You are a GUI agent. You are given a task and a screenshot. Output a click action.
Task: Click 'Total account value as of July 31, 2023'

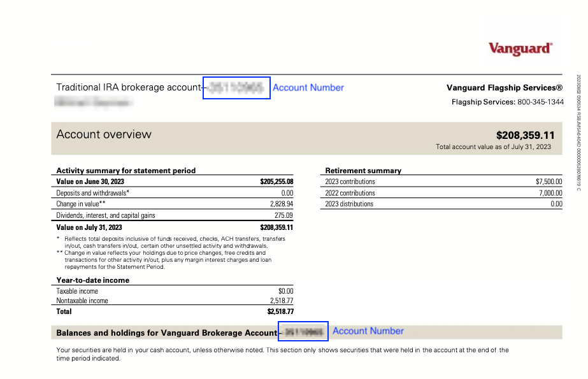pyautogui.click(x=493, y=147)
